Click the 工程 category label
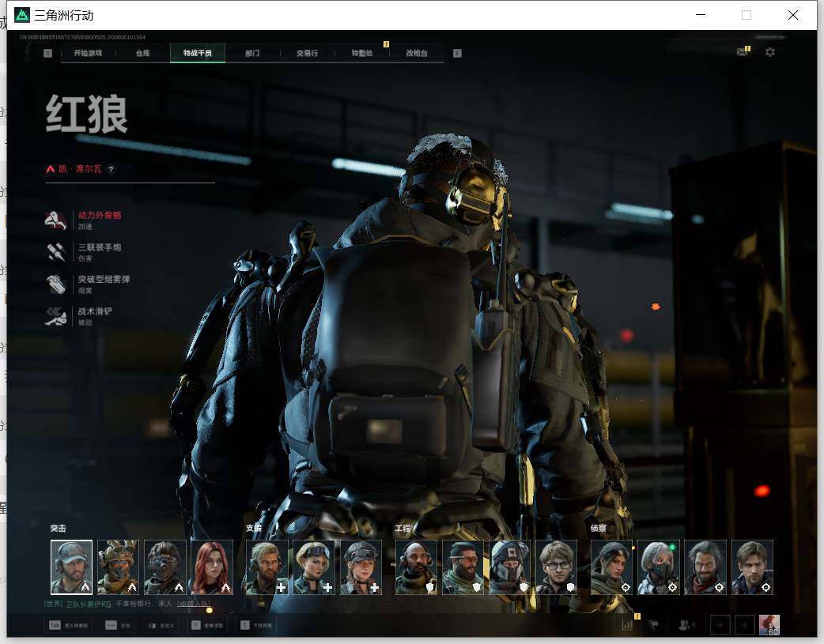 point(403,529)
